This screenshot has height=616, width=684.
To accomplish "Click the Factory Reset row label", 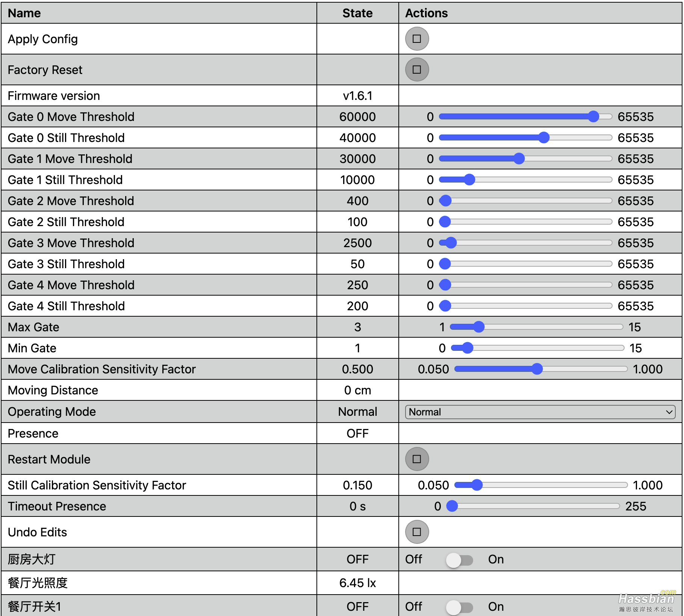I will coord(45,70).
